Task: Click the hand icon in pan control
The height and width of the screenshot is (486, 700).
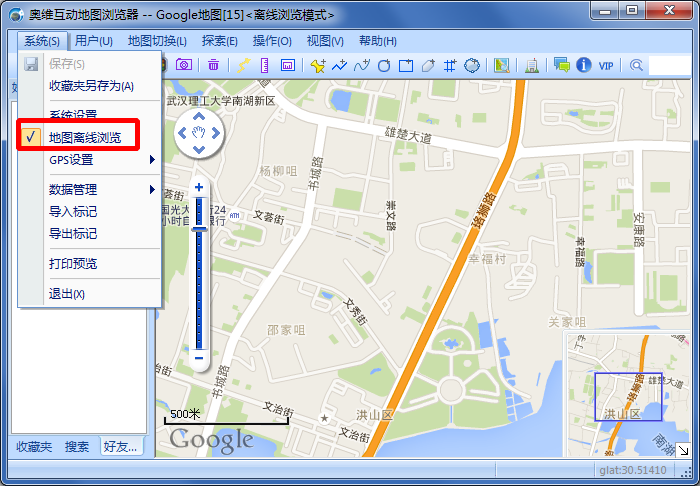Action: tap(199, 132)
